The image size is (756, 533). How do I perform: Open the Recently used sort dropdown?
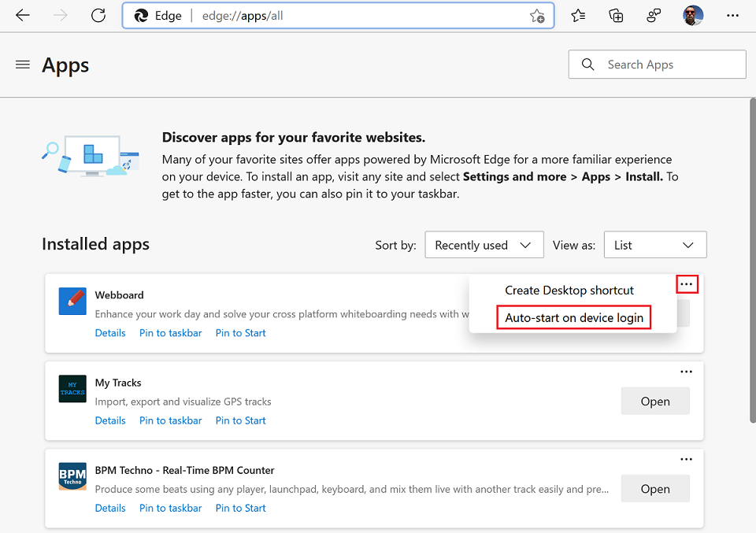484,245
